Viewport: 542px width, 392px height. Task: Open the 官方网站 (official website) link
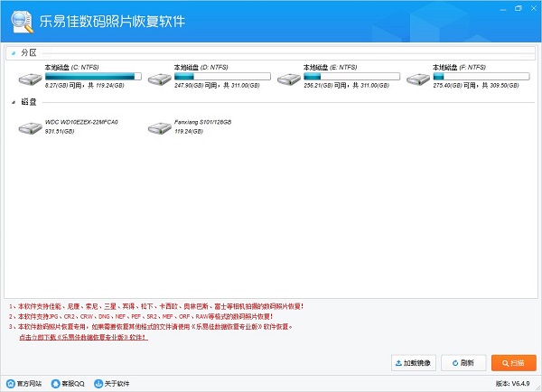(x=26, y=384)
